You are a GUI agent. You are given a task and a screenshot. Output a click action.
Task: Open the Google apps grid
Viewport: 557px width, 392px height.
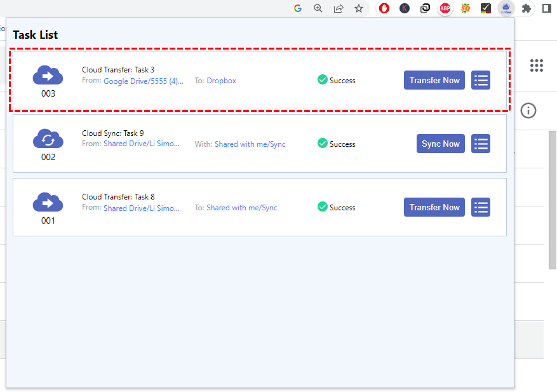point(537,65)
